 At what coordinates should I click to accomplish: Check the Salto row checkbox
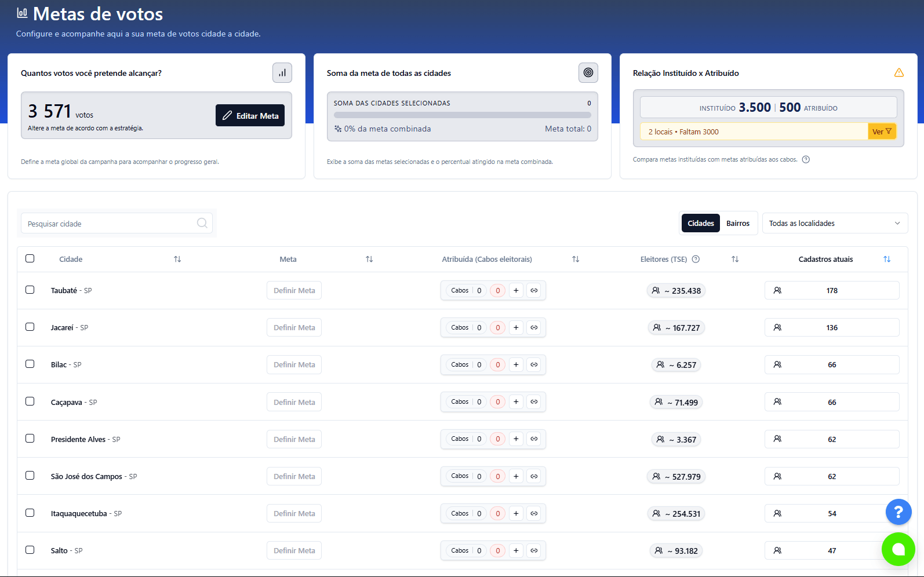coord(30,550)
